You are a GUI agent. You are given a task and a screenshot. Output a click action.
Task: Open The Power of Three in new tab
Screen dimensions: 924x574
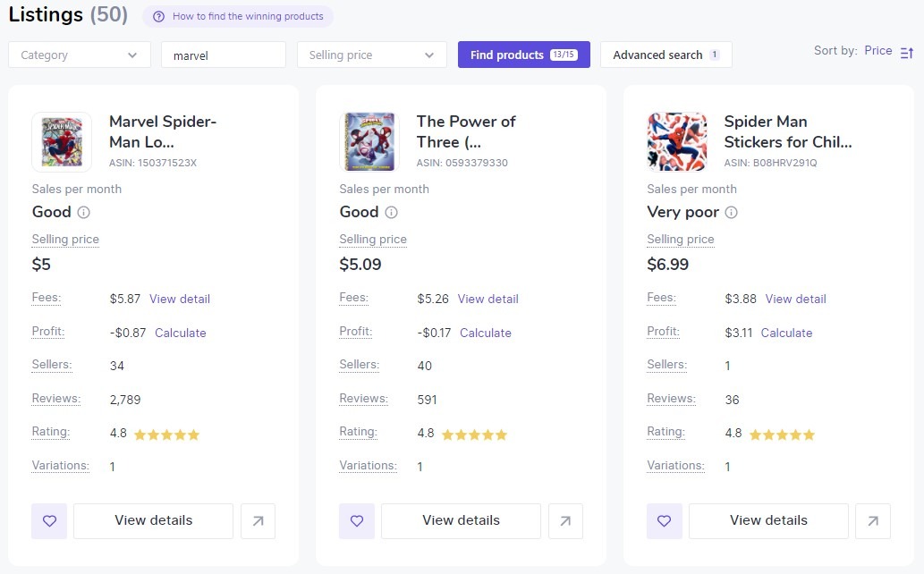(565, 521)
